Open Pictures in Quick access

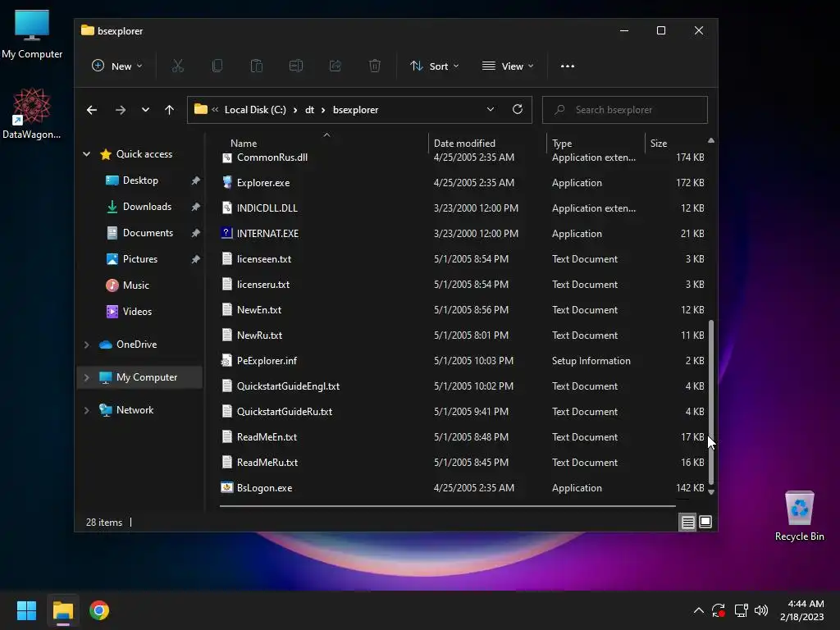pos(140,259)
